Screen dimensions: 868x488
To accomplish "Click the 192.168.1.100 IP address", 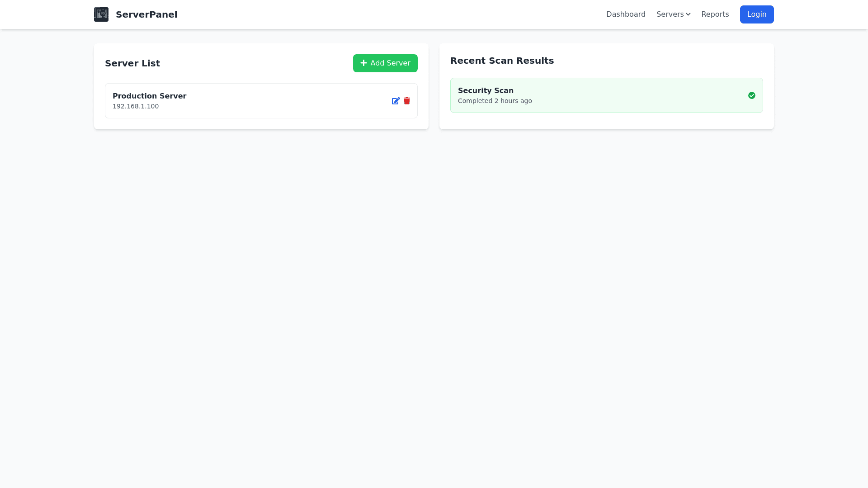I will pos(136,106).
